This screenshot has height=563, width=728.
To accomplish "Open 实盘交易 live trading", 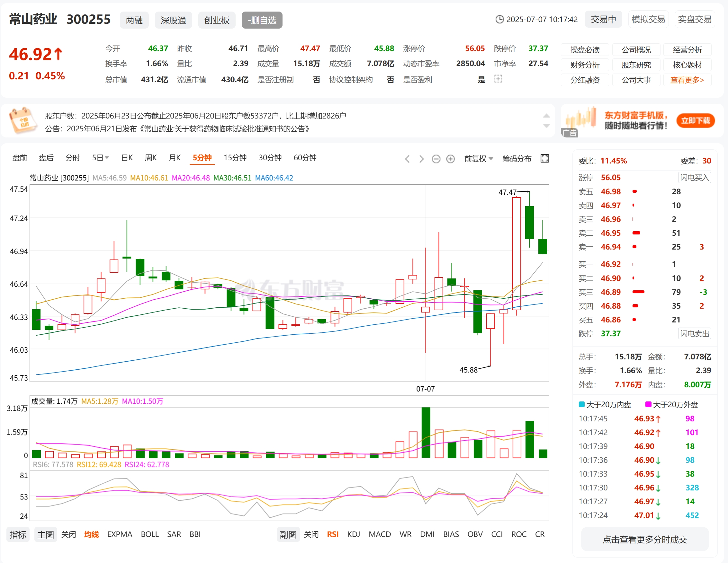I will tap(695, 19).
